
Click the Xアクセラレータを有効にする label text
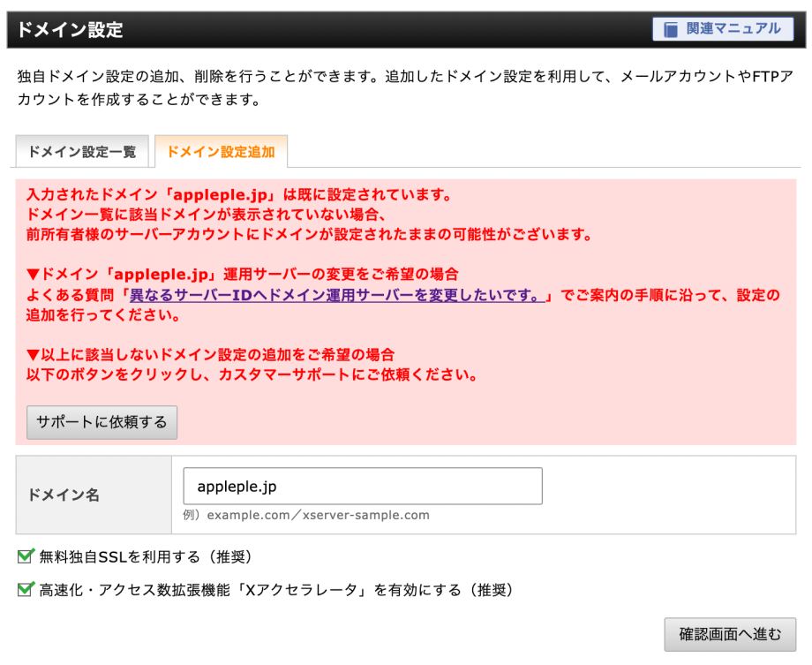point(275,589)
